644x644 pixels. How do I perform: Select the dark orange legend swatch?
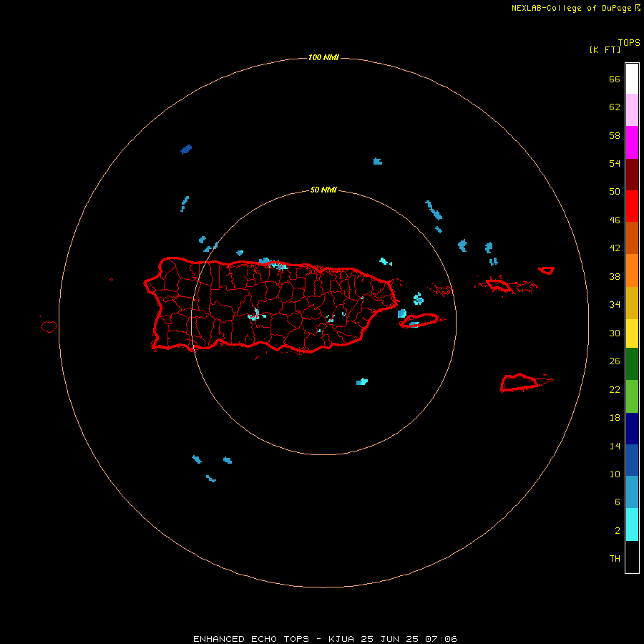[632, 238]
